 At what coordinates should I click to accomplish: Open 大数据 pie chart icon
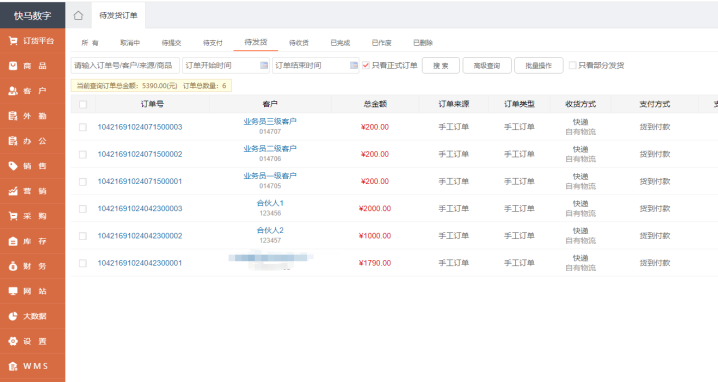coord(13,316)
